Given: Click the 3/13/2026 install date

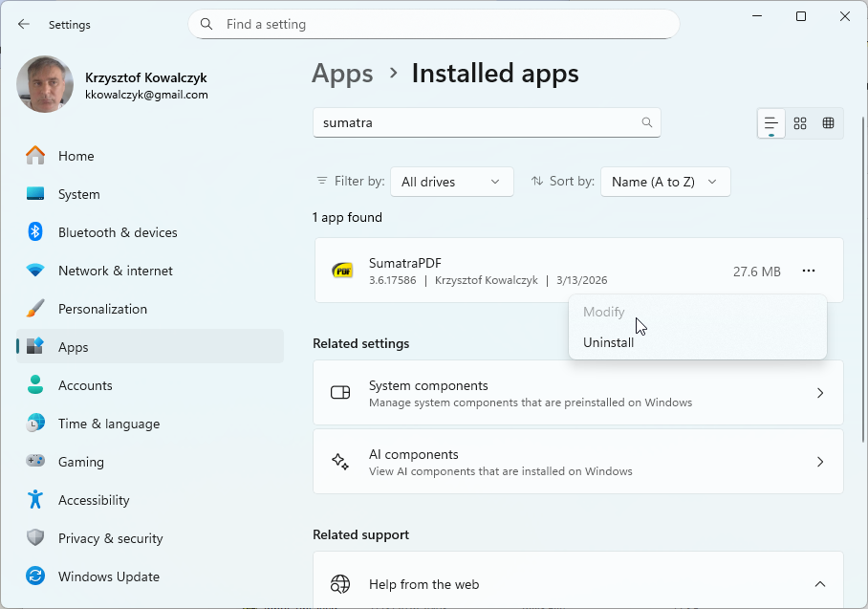Looking at the screenshot, I should tap(582, 280).
